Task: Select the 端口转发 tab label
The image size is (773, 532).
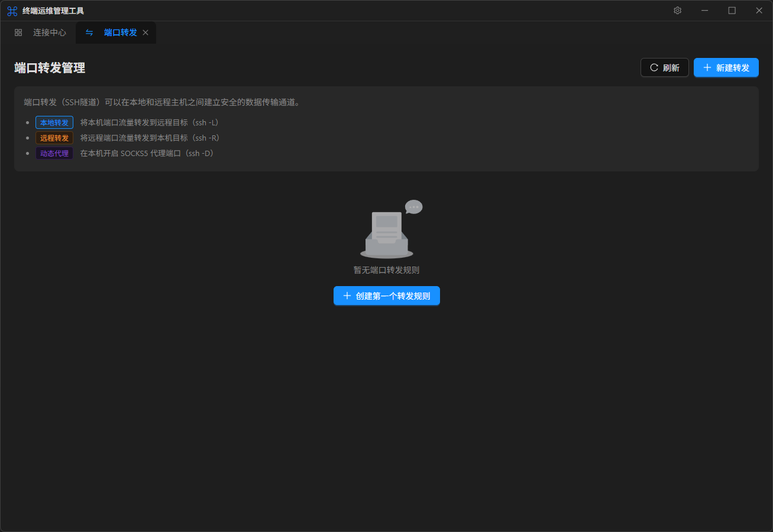Action: coord(120,33)
